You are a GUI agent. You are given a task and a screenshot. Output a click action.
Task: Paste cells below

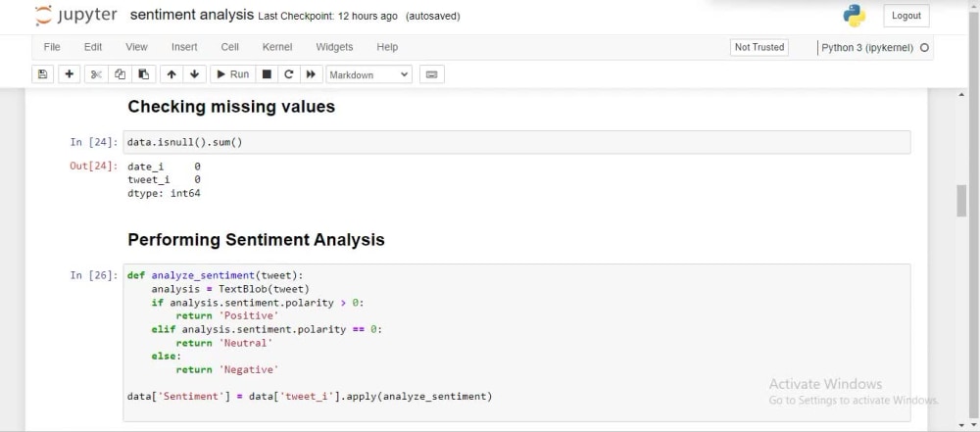pos(143,74)
